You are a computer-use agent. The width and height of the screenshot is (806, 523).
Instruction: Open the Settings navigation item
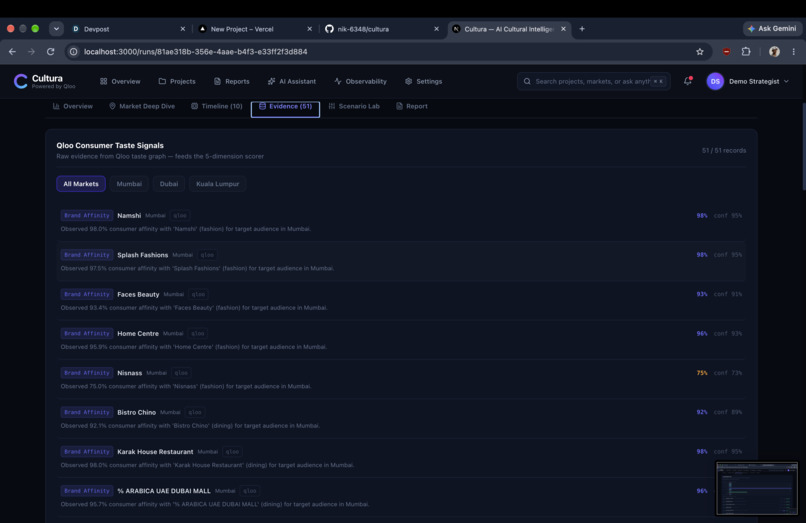(x=424, y=81)
